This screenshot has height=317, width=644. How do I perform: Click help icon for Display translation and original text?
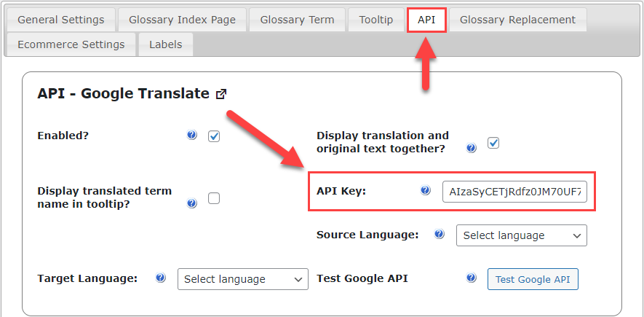[x=472, y=148]
